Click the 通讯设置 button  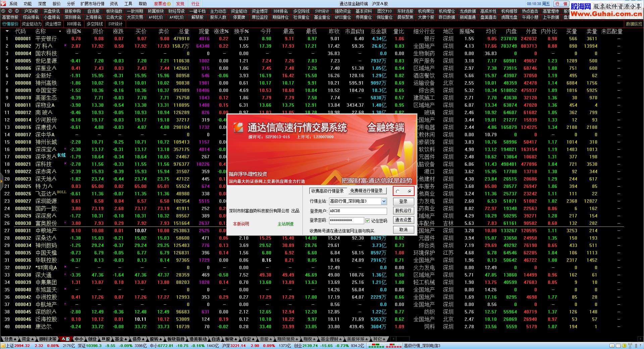click(x=403, y=220)
